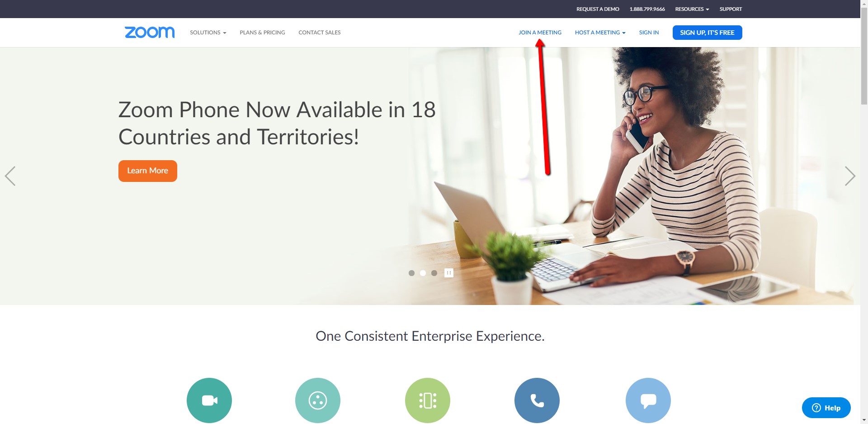Select the first carousel dot
Viewport: 868px width, 424px height.
pyautogui.click(x=411, y=273)
